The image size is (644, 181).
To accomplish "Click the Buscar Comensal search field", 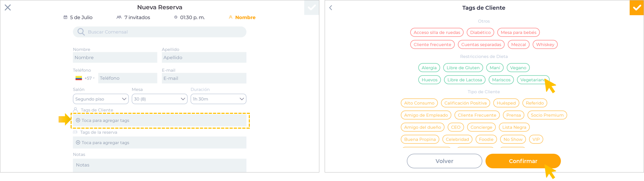I will 166,32.
